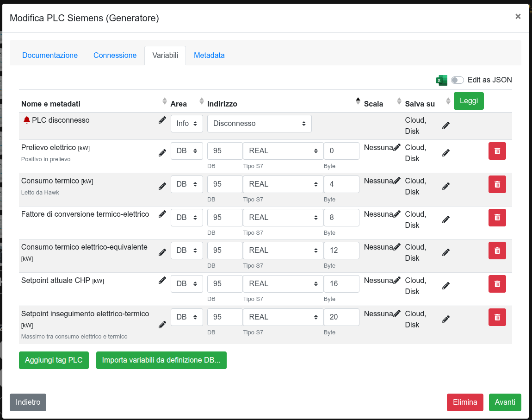Open the Metadata tab
The width and height of the screenshot is (532, 420).
[209, 55]
